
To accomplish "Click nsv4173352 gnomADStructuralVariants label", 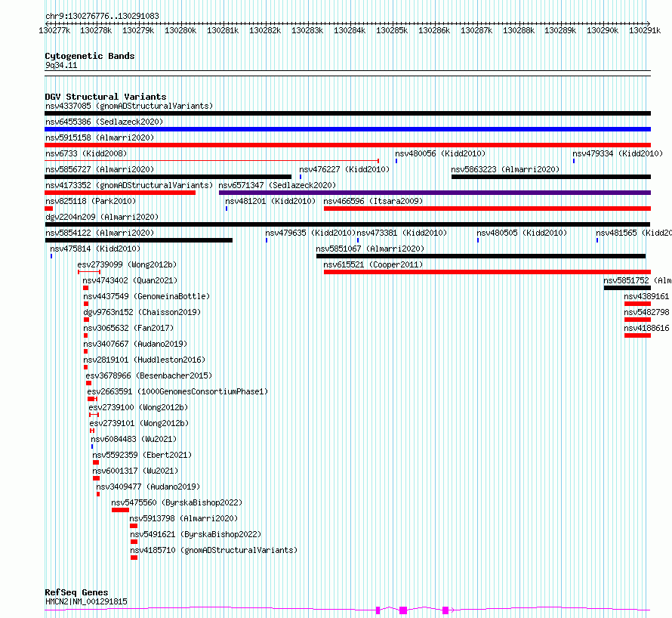I will [x=129, y=185].
